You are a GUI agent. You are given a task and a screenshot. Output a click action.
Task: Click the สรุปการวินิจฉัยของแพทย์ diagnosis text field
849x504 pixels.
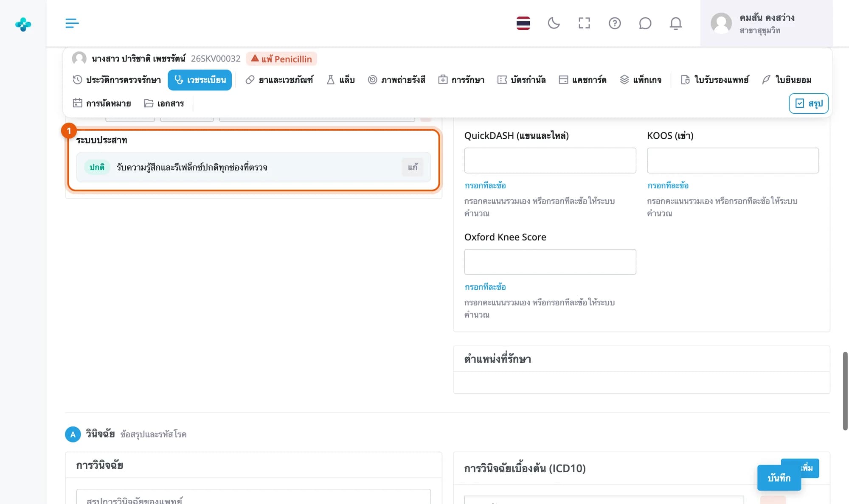pos(253,497)
